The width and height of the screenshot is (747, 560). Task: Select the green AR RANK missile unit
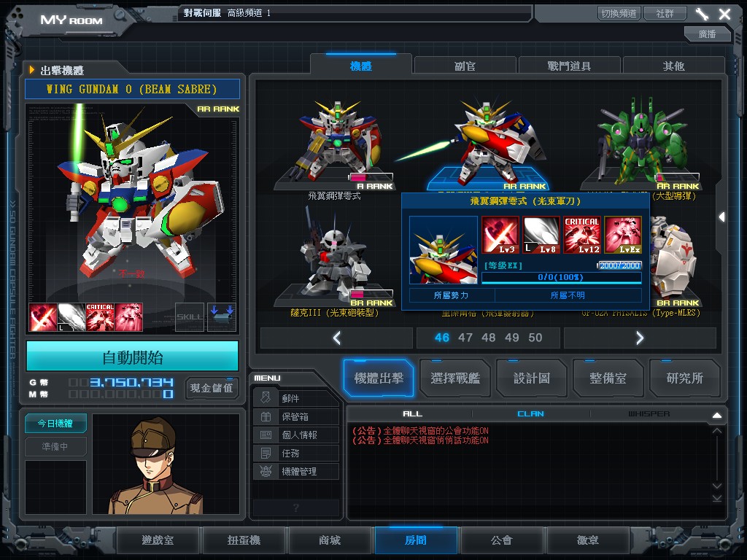click(x=640, y=144)
